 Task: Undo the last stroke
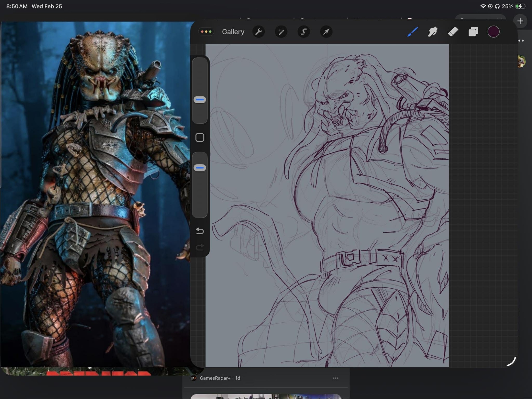200,231
